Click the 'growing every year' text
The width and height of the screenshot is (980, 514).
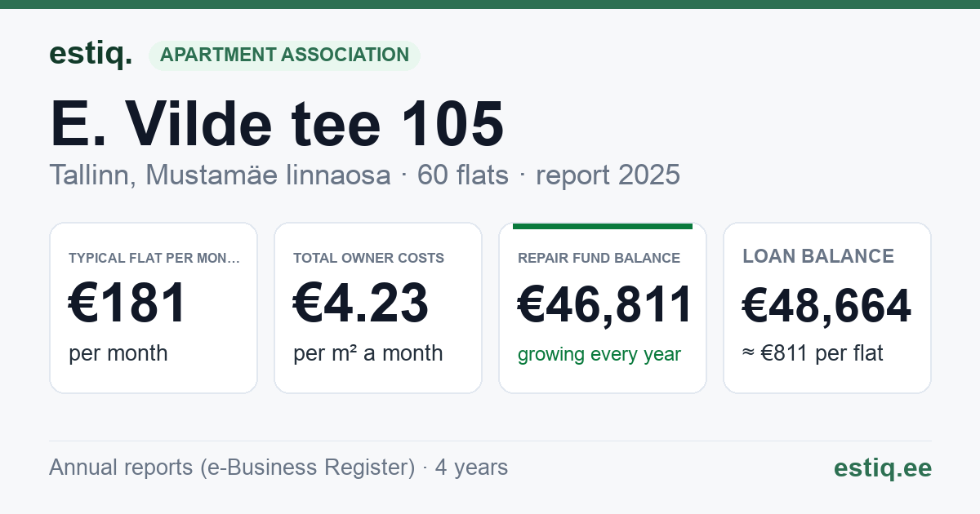[599, 355]
